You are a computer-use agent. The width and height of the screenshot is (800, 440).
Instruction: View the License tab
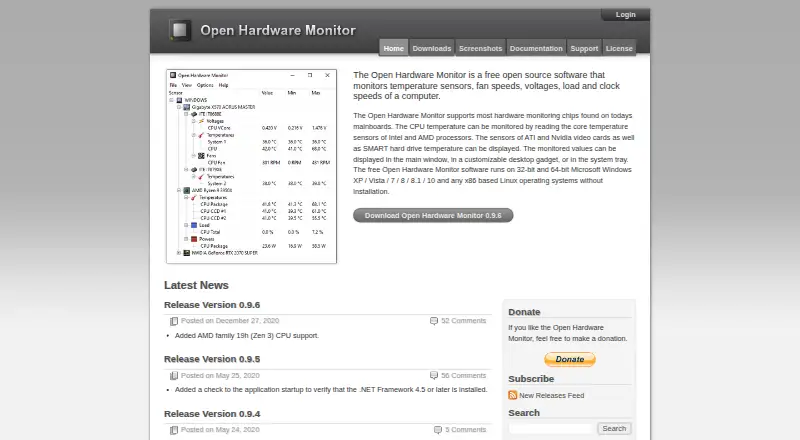(x=619, y=48)
